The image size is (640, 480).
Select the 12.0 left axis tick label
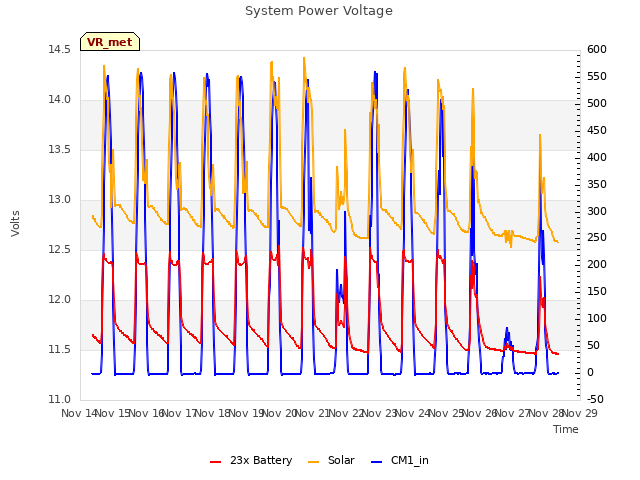point(60,300)
